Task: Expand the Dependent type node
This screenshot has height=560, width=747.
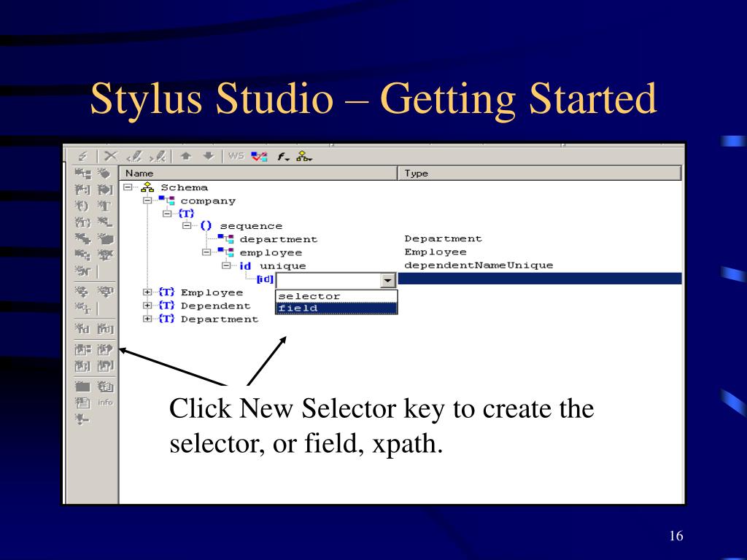Action: coord(147,306)
